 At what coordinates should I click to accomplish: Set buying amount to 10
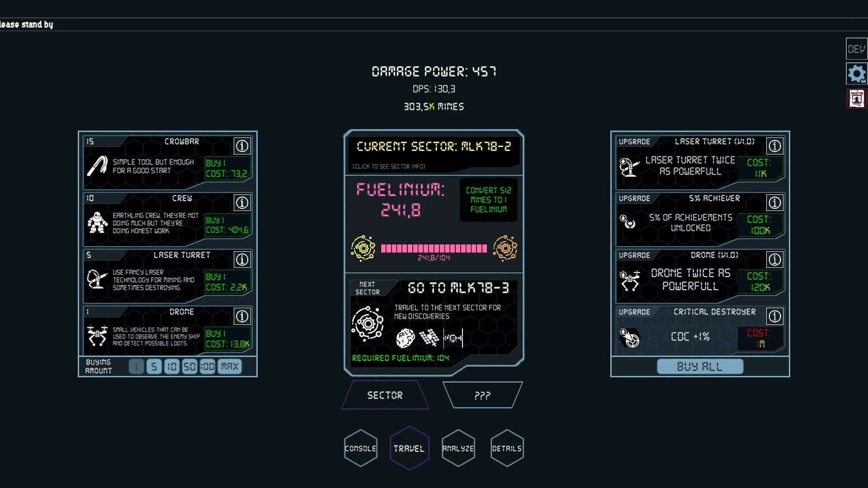171,366
